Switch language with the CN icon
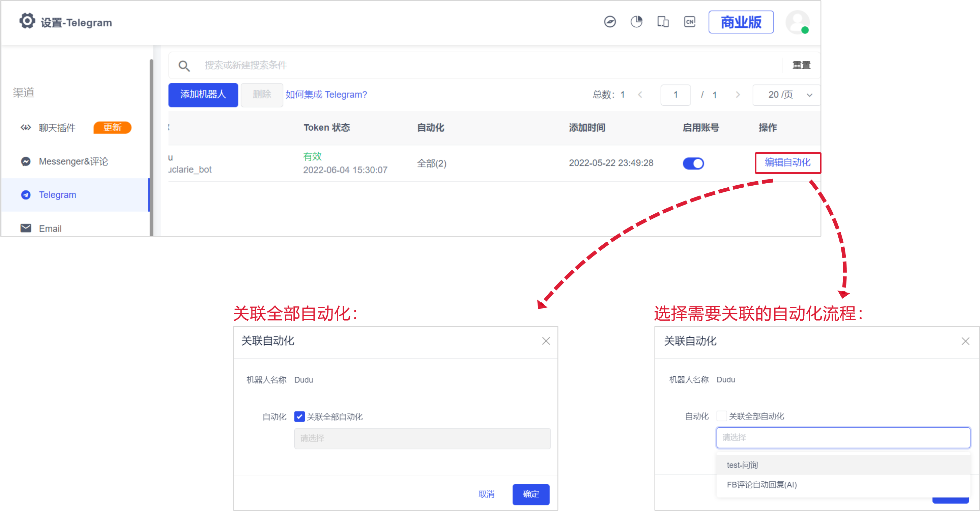The height and width of the screenshot is (511, 980). coord(690,22)
